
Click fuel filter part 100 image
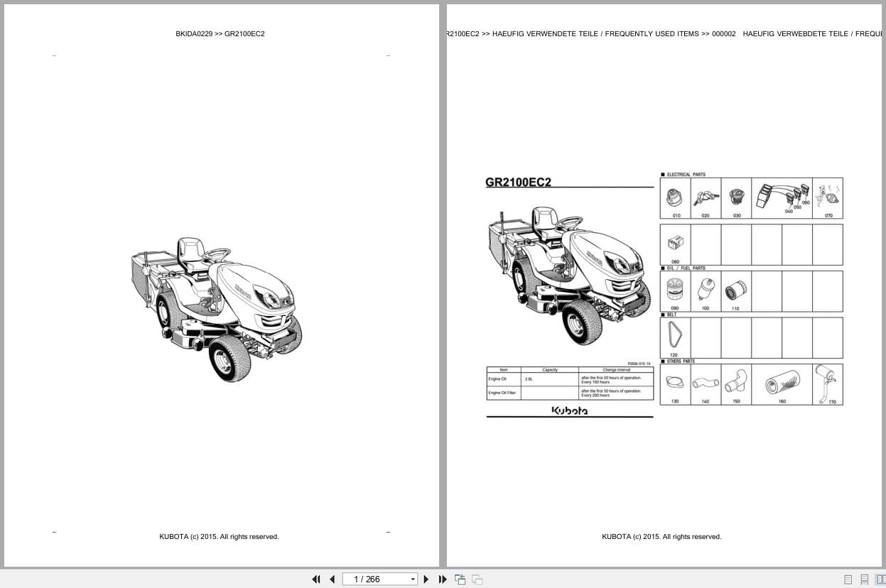click(x=705, y=289)
